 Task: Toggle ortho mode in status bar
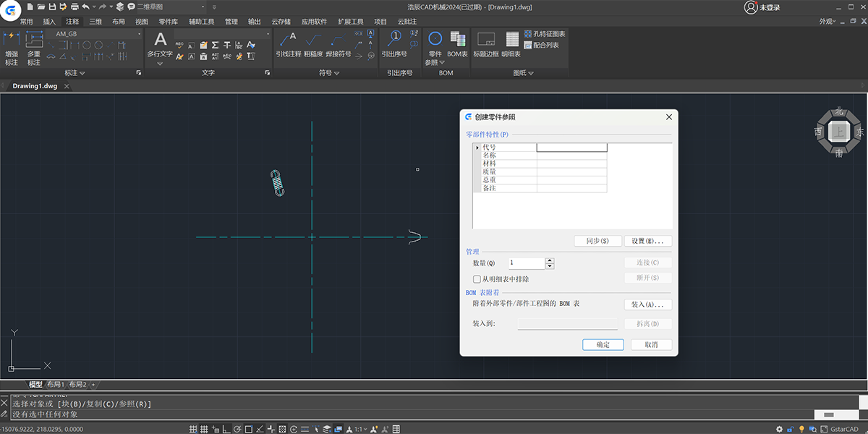click(226, 429)
